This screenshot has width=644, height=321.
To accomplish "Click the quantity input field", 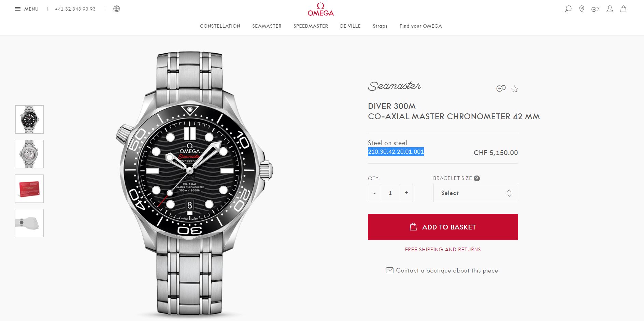I will coord(390,193).
